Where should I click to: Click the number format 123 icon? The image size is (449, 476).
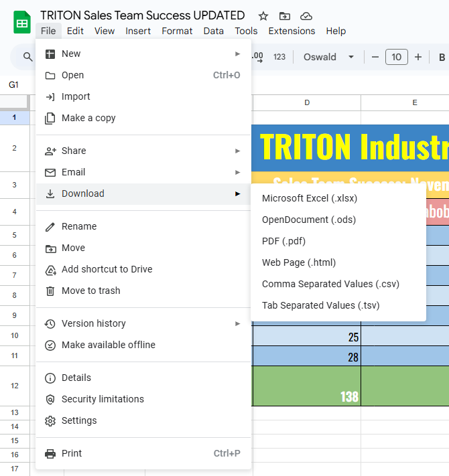(279, 57)
